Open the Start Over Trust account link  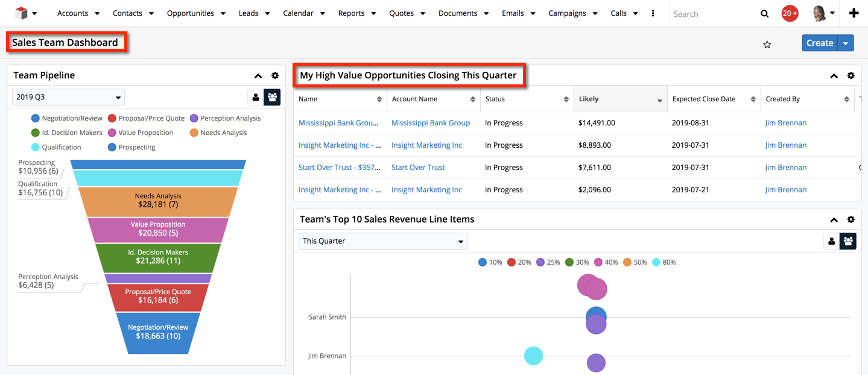pos(418,168)
